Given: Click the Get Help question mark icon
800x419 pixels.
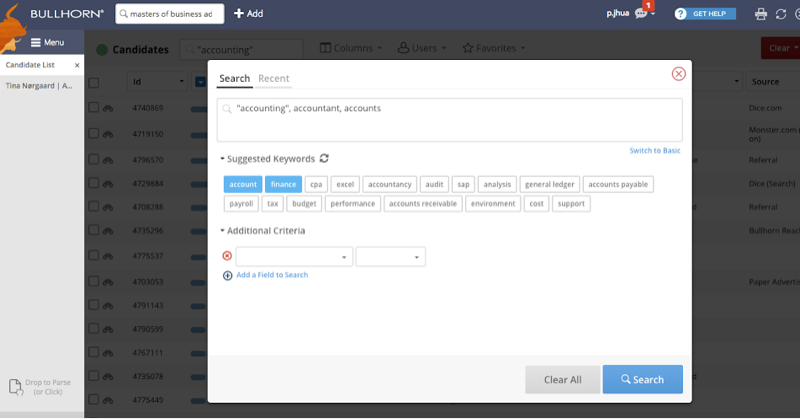Looking at the screenshot, I should click(681, 14).
